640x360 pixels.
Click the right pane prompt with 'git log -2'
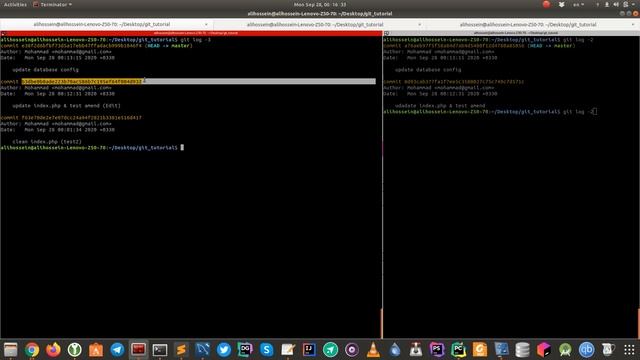coord(490,111)
